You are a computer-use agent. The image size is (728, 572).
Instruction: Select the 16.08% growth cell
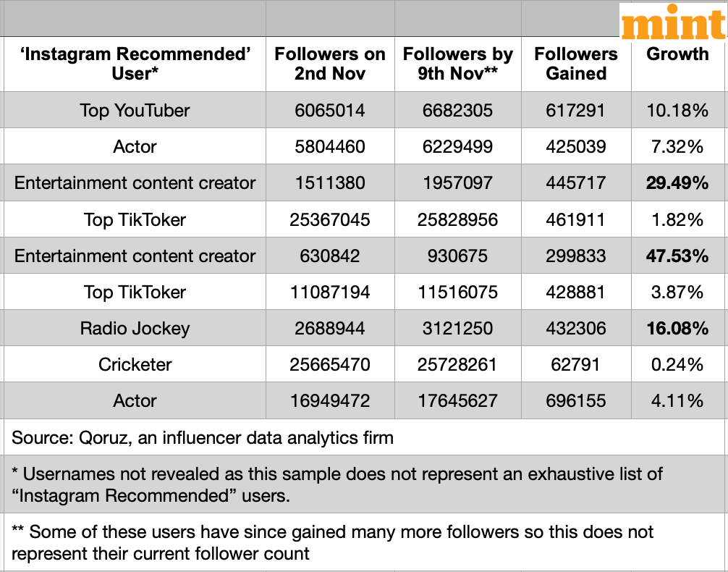[677, 328]
